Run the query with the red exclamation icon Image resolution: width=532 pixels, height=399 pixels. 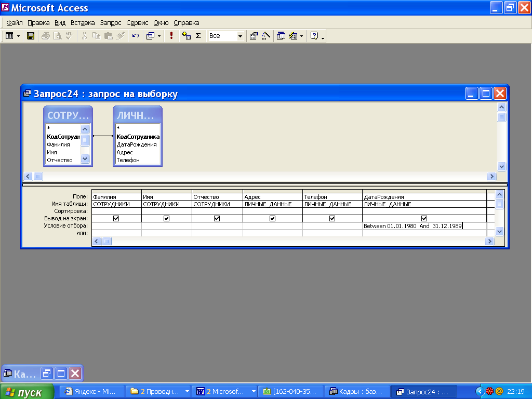(x=171, y=36)
